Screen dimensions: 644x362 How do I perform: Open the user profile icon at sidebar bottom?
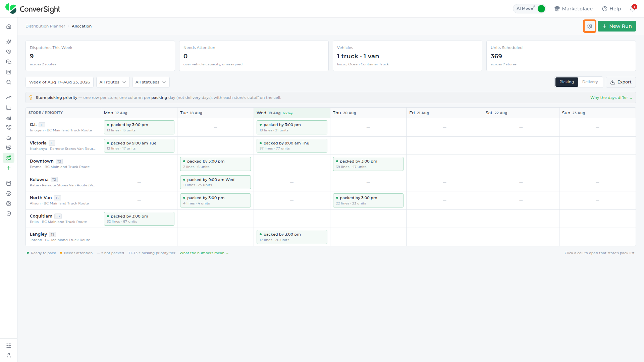[x=9, y=355]
